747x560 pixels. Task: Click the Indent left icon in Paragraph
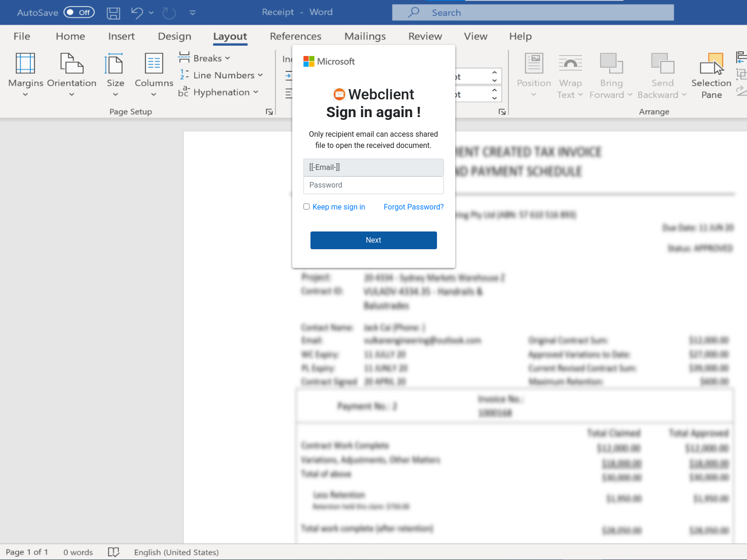[x=289, y=76]
